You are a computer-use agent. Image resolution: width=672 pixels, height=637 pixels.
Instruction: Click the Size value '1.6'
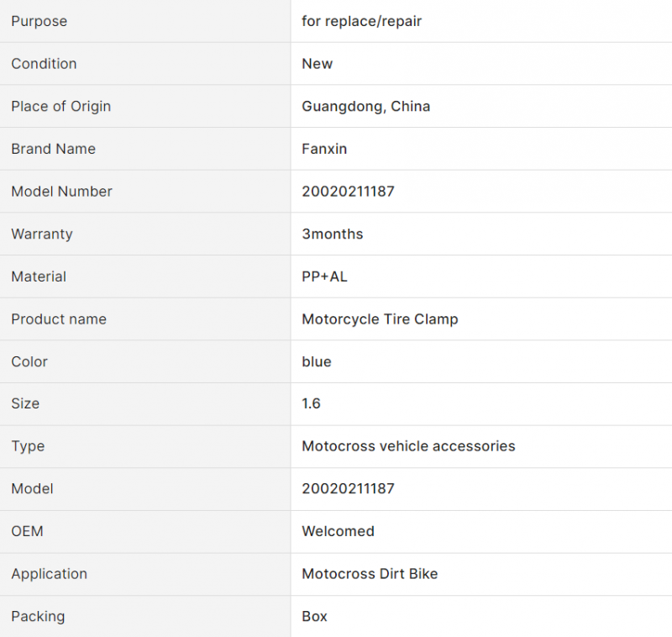coord(311,403)
